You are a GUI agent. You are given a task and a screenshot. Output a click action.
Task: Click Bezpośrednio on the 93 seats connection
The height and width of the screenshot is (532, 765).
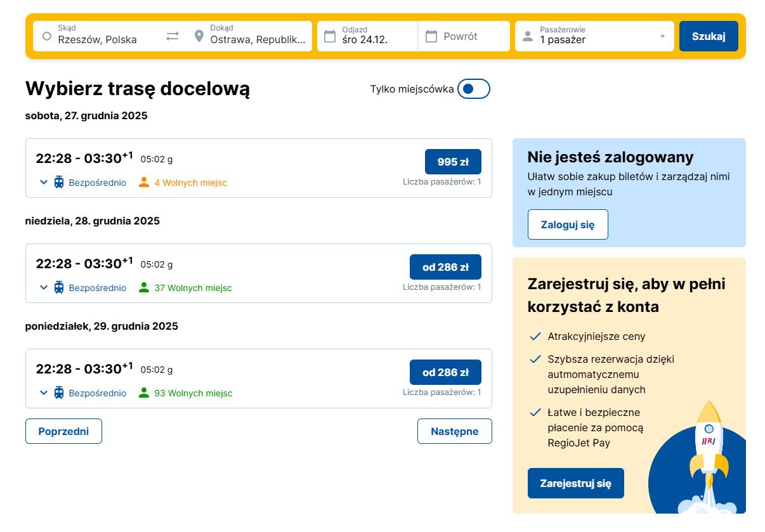click(98, 393)
